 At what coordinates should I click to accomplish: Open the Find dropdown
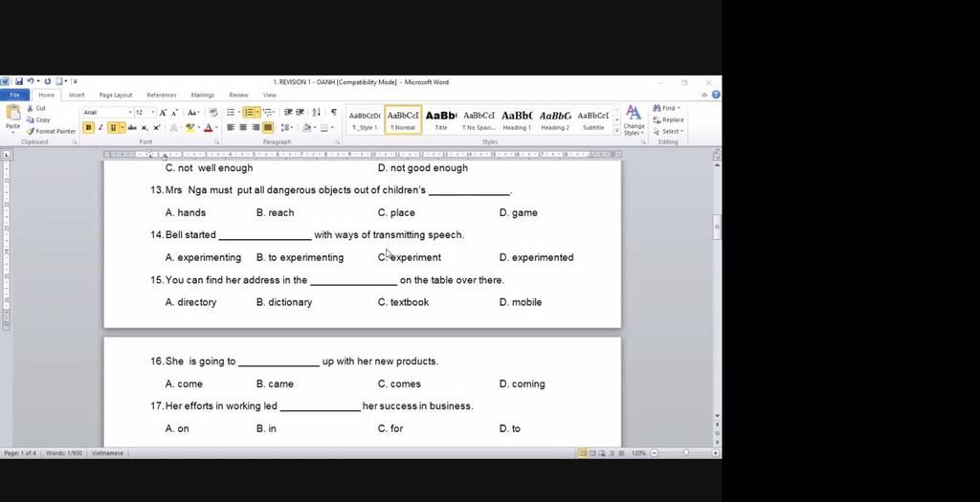(679, 108)
